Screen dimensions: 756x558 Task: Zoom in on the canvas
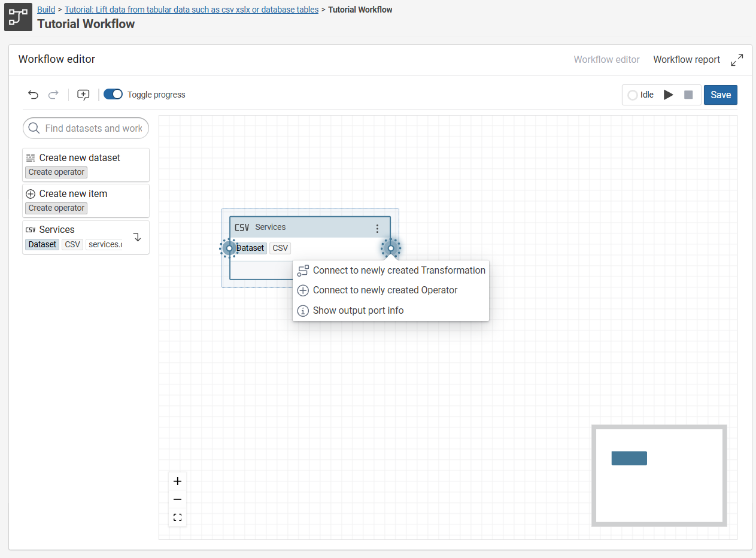pos(177,481)
